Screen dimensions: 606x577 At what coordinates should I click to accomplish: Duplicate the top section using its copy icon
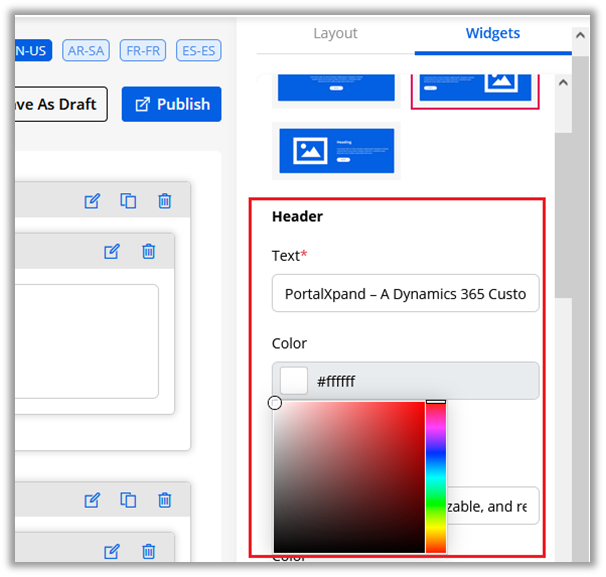[x=128, y=201]
